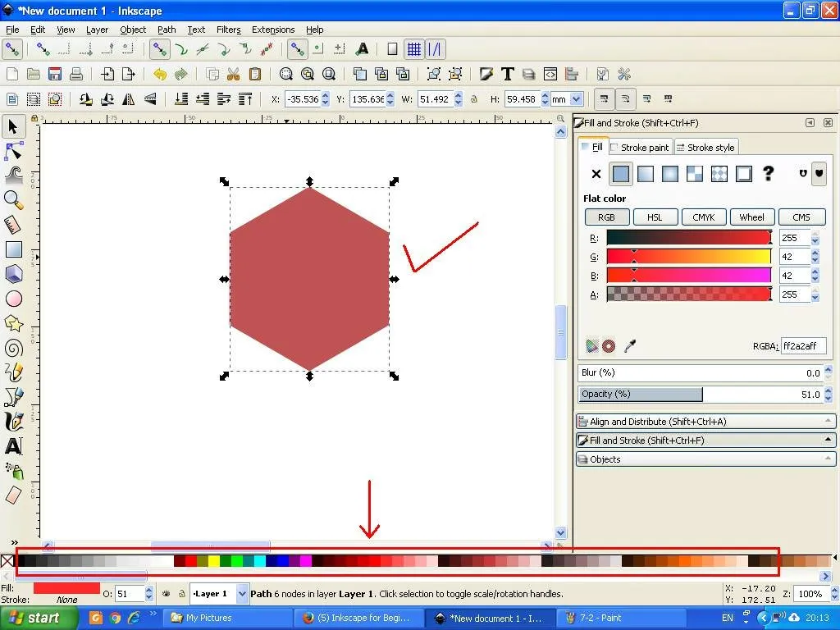This screenshot has height=630, width=840.
Task: Select Linear gradient fill type
Action: click(646, 174)
